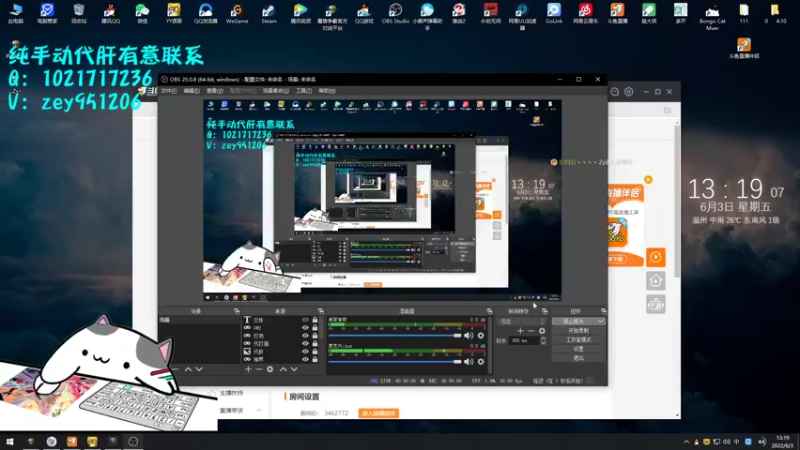800x450 pixels.
Task: Open the 帮助(H) menu in OBS
Action: pos(327,91)
